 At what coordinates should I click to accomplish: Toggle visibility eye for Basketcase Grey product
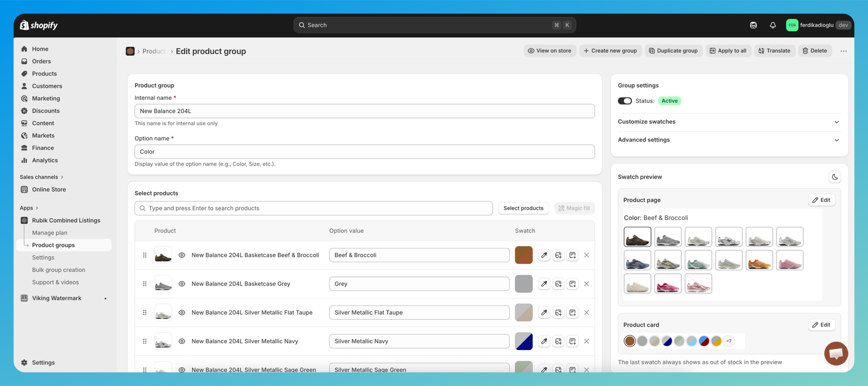pos(182,284)
